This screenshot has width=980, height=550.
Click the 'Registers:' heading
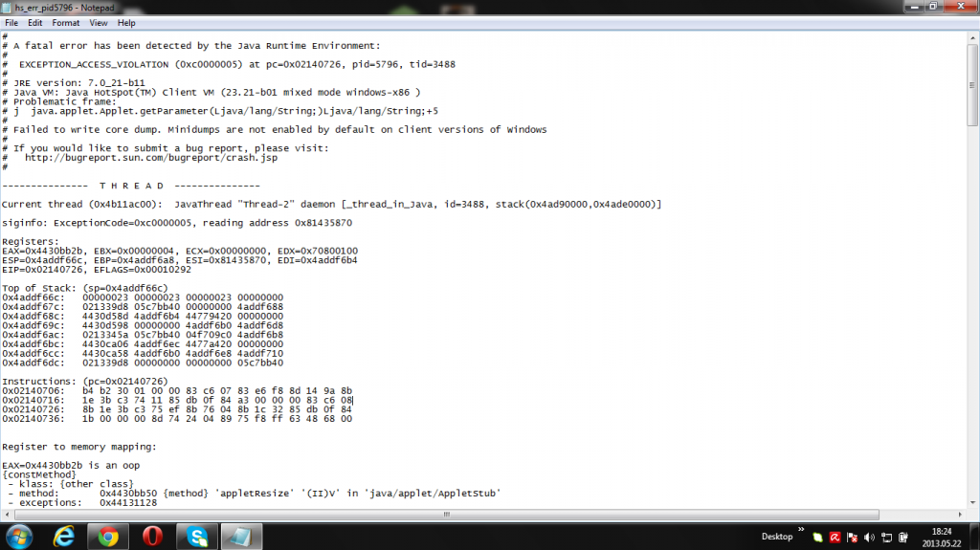[x=30, y=241]
